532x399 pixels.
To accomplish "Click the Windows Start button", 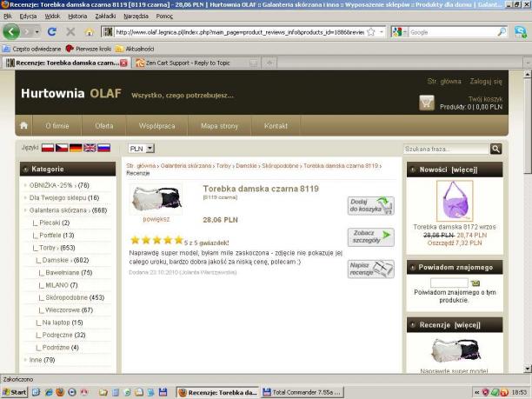I will (15, 393).
